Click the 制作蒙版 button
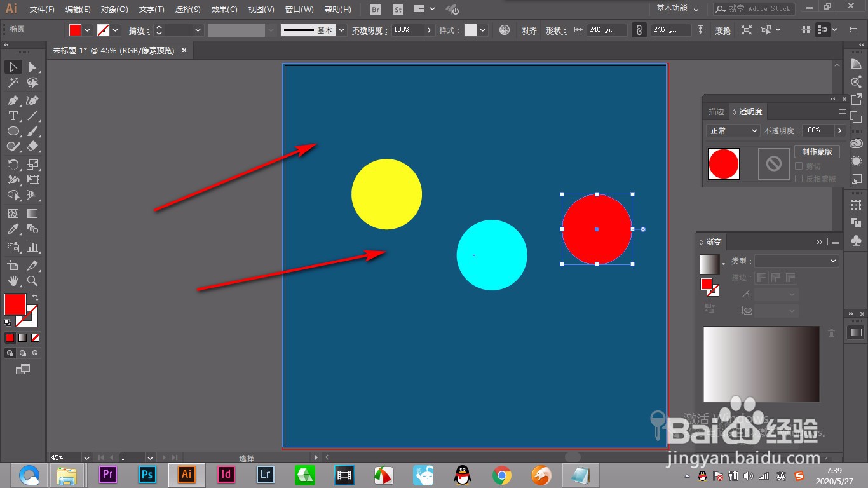The height and width of the screenshot is (488, 868). [x=817, y=152]
